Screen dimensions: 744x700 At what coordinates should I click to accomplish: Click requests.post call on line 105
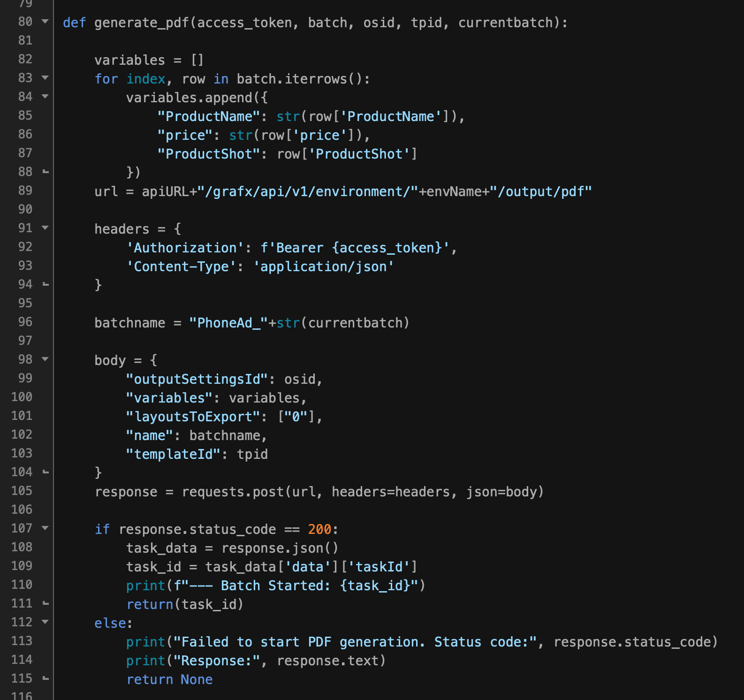click(x=233, y=492)
